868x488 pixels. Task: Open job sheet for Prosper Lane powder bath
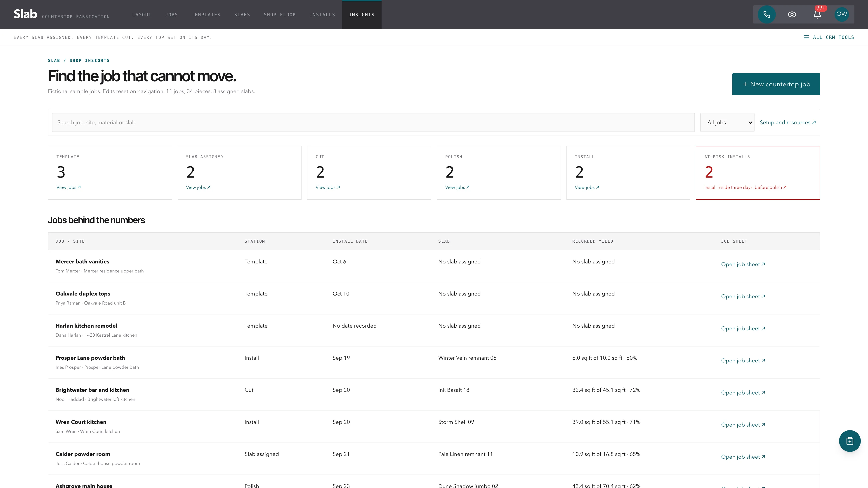tap(743, 361)
